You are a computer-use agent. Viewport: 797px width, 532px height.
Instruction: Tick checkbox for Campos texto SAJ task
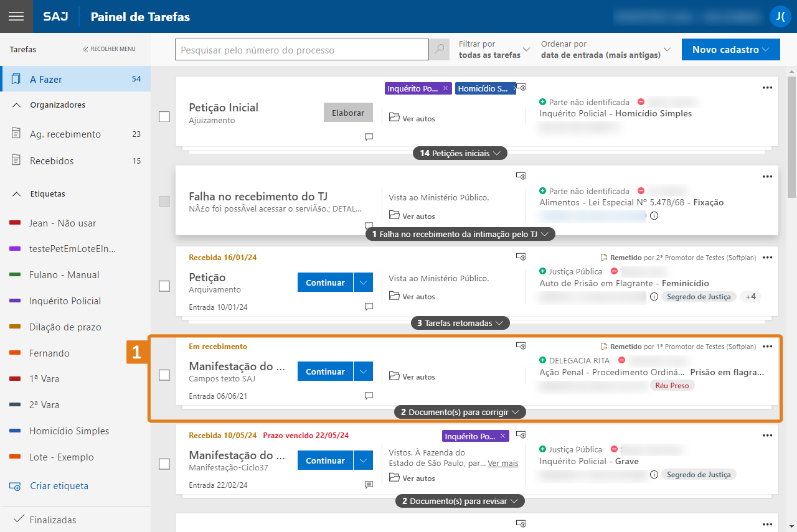tap(164, 375)
